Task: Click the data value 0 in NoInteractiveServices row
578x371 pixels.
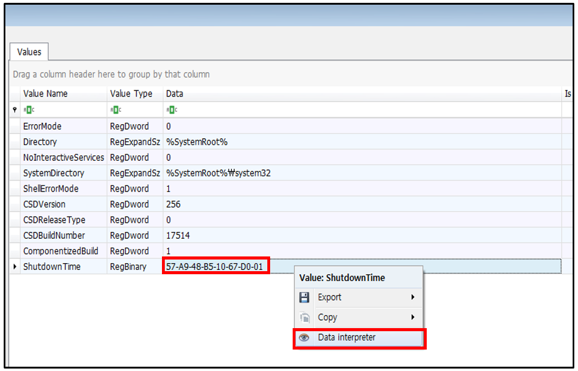Action: pyautogui.click(x=168, y=157)
